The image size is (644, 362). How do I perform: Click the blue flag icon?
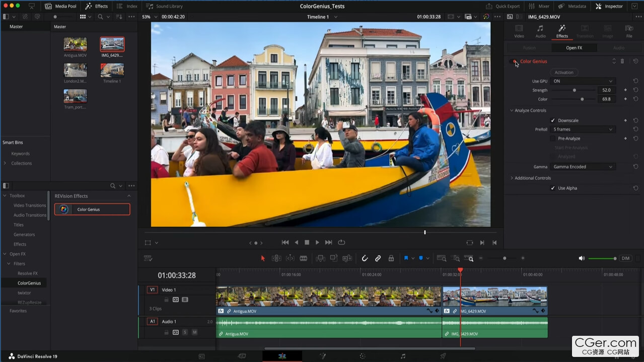pyautogui.click(x=406, y=258)
